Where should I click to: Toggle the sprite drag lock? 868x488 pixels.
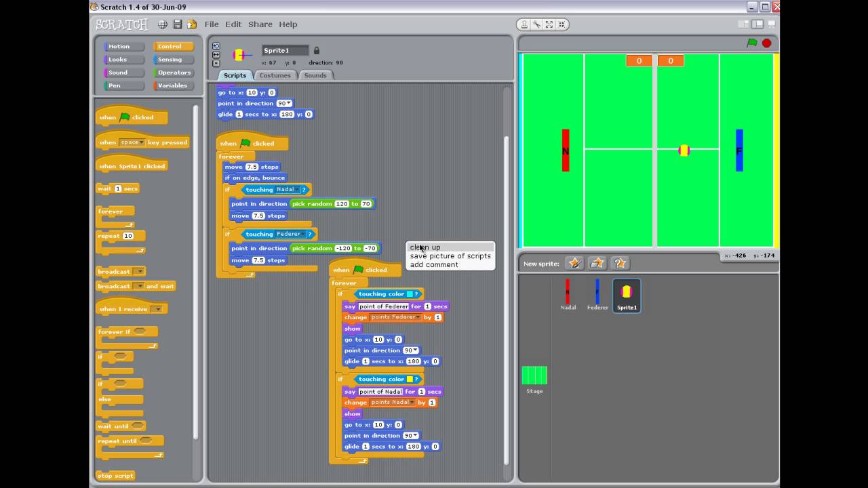pyautogui.click(x=317, y=50)
